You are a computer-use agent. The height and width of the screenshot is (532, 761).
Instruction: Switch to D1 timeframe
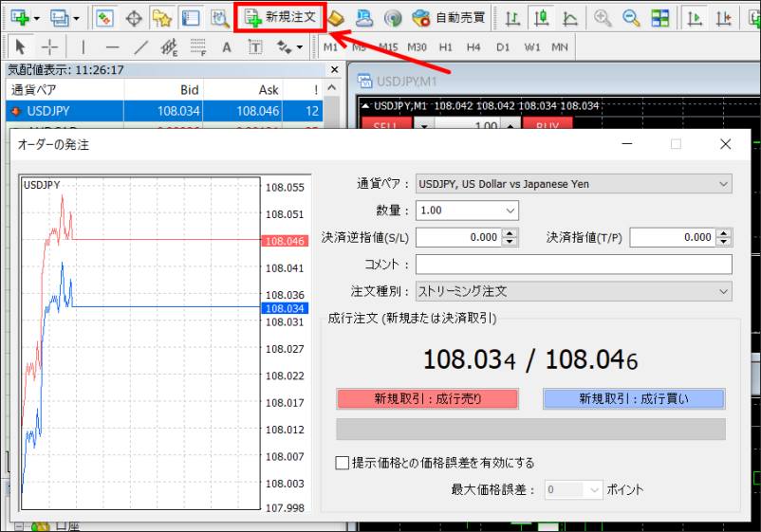click(x=503, y=47)
